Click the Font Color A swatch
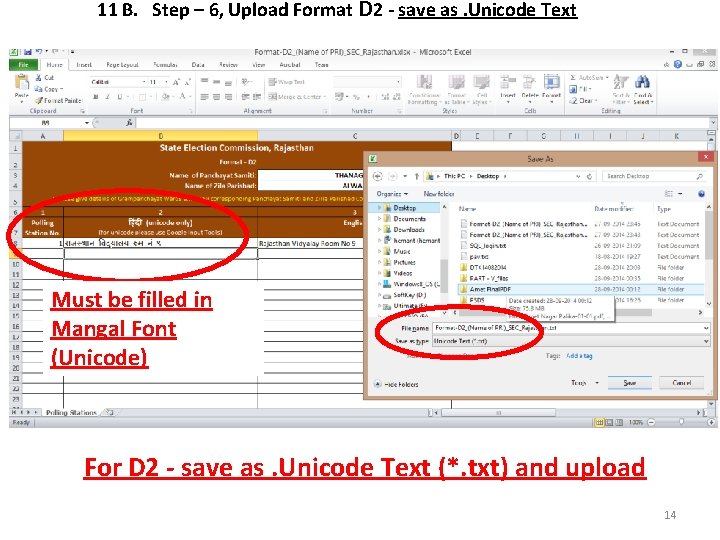Viewport: 720px width, 540px height. [x=183, y=96]
